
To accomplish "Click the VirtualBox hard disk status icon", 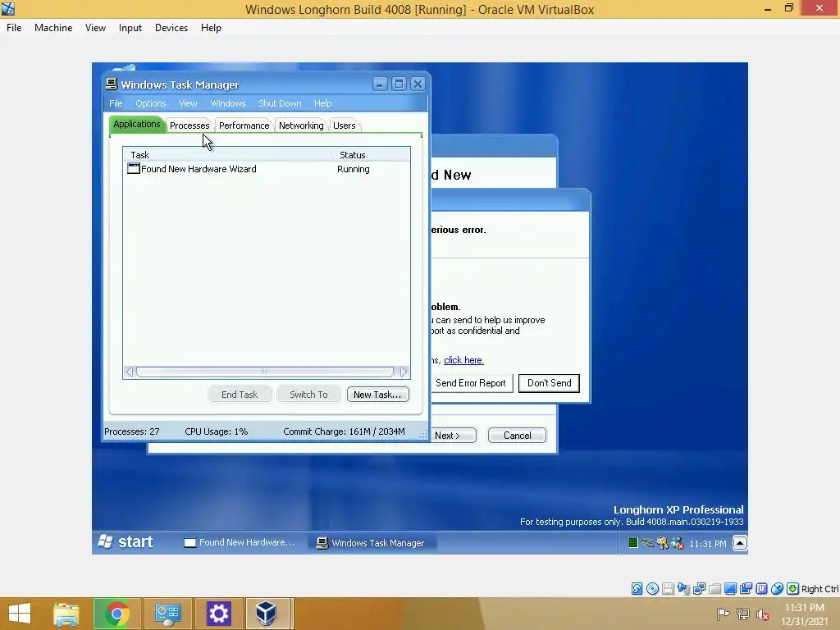I will pos(637,589).
